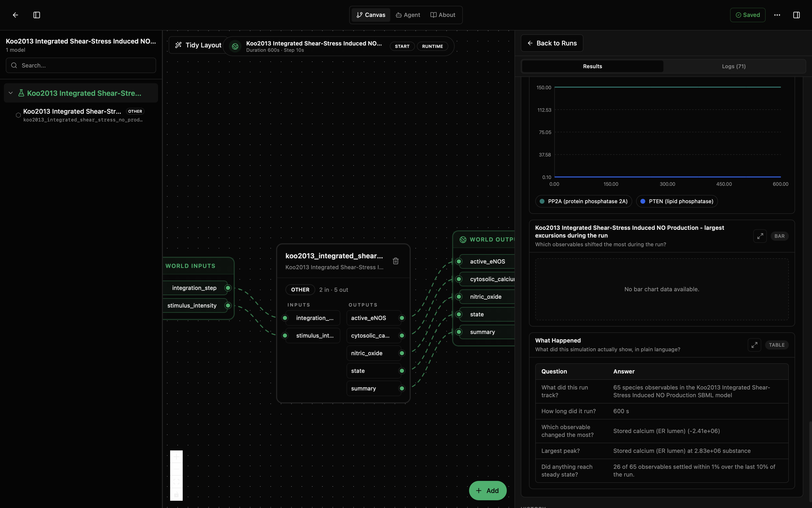Click the koo2013_integrated_shear... node title
The height and width of the screenshot is (508, 812).
334,256
